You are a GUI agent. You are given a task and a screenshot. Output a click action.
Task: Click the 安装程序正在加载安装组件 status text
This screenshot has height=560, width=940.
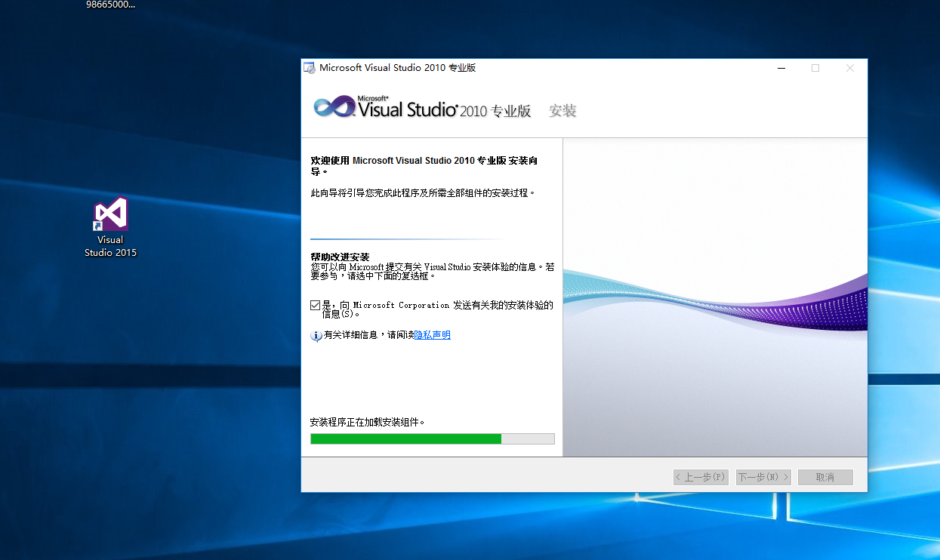(x=368, y=422)
